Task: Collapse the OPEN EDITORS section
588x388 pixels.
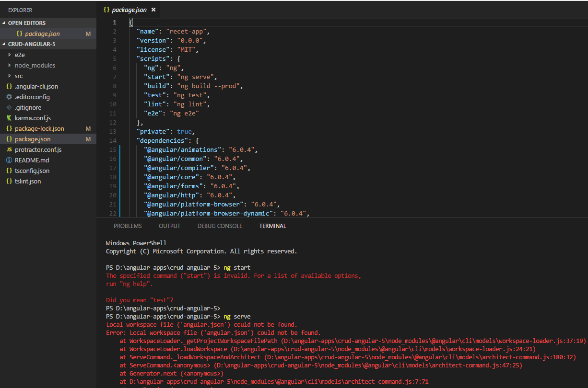Action: point(4,23)
